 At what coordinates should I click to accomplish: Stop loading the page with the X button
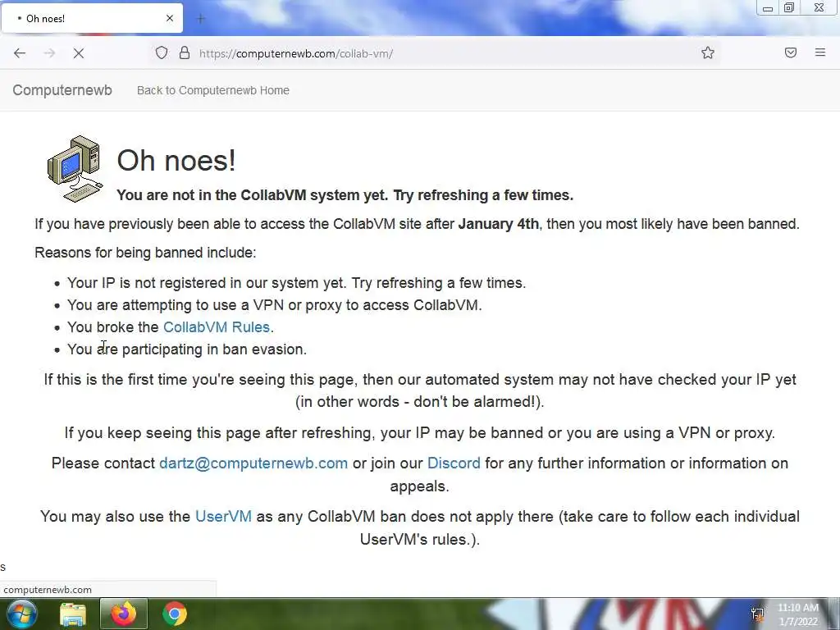point(79,53)
